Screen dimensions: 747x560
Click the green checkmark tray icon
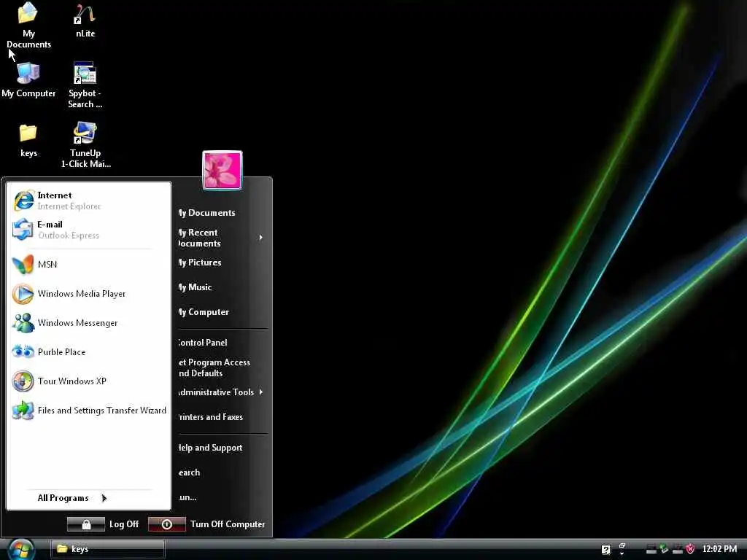[x=664, y=549]
